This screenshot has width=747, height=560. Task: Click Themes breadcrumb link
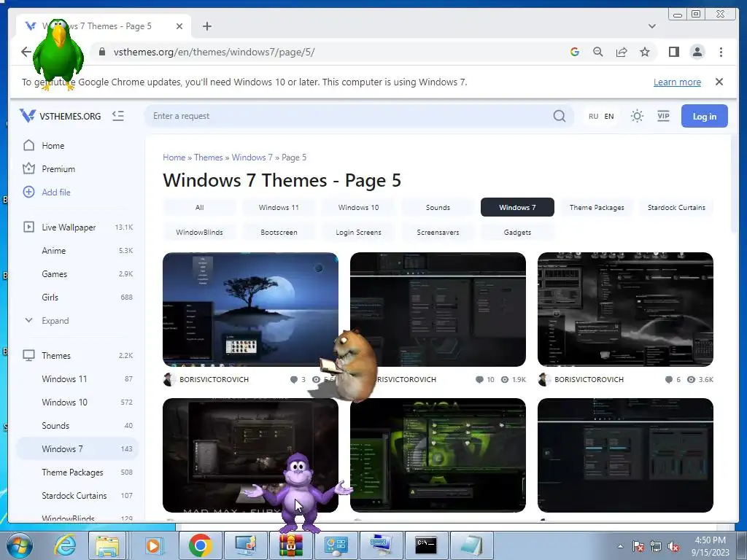(208, 157)
